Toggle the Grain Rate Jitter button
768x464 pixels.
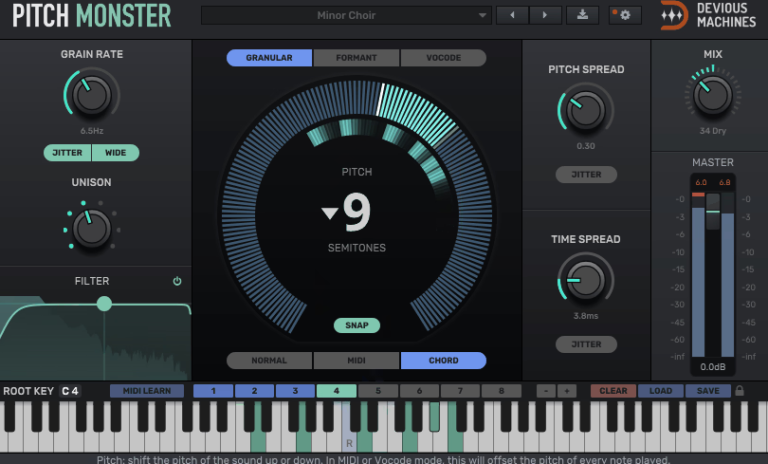(x=68, y=153)
